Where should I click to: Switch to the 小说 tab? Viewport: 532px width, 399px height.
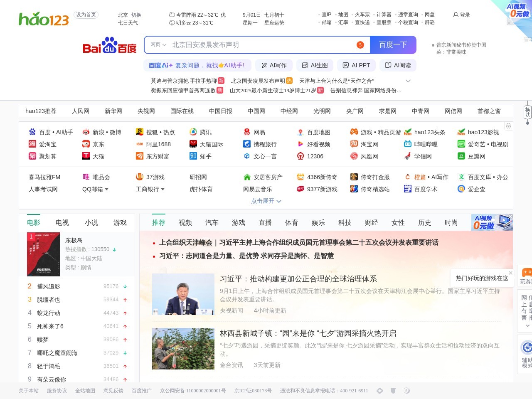[x=91, y=222]
